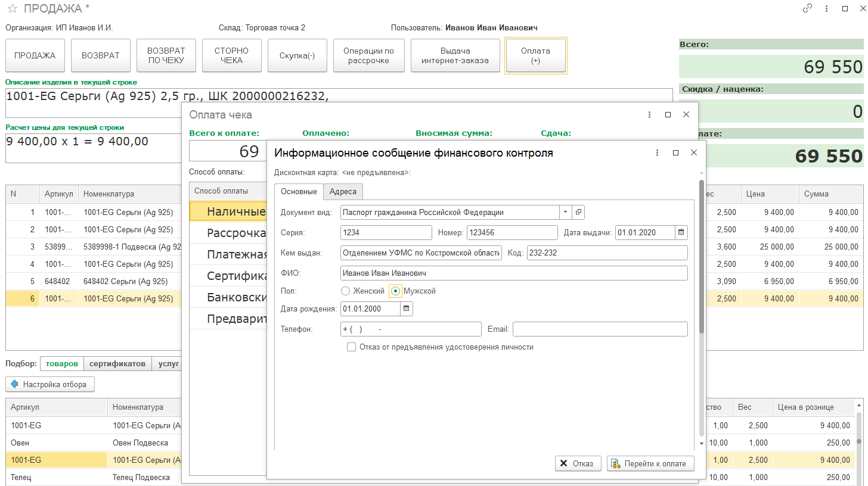
Task: Click Цена column header in sales table
Action: (770, 194)
